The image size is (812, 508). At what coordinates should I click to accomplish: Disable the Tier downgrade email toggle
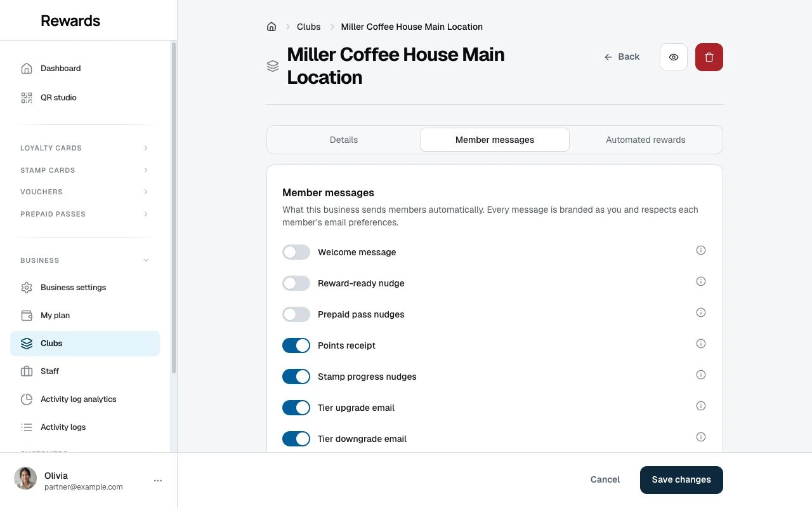pyautogui.click(x=296, y=439)
